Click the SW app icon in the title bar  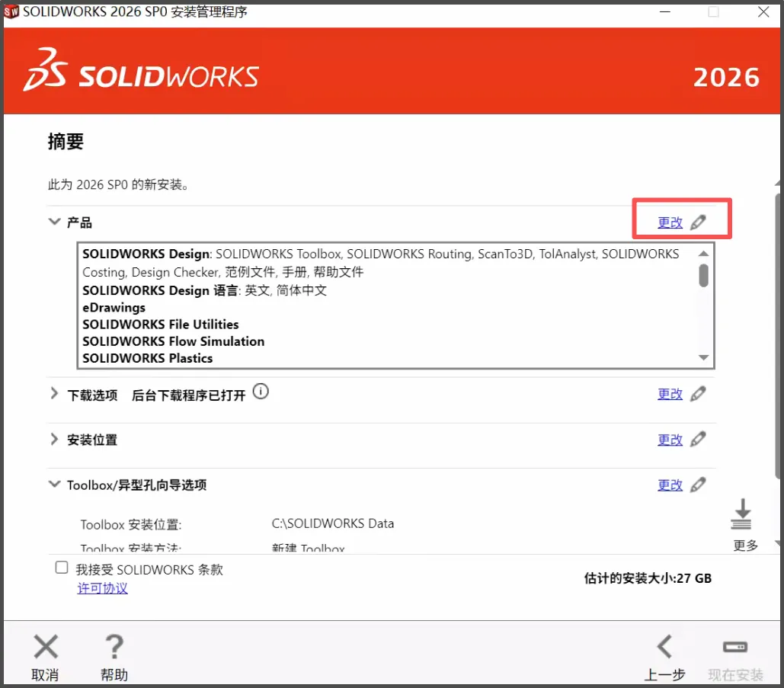click(x=11, y=11)
